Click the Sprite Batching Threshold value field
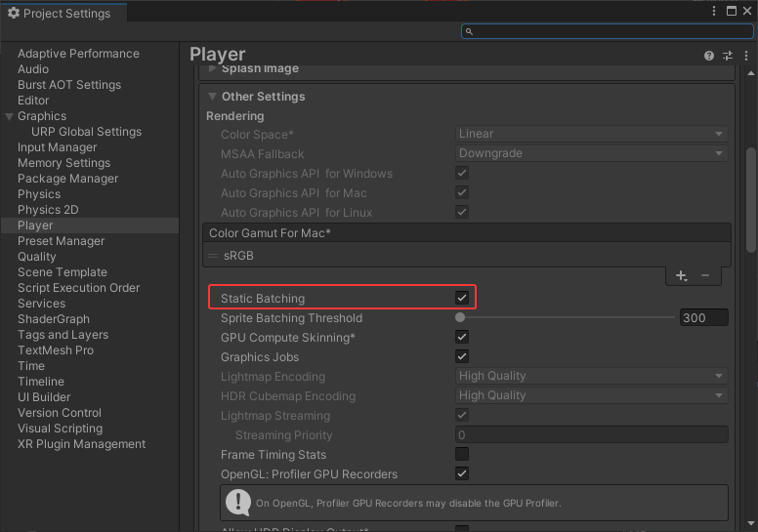This screenshot has width=758, height=532. pyautogui.click(x=704, y=318)
